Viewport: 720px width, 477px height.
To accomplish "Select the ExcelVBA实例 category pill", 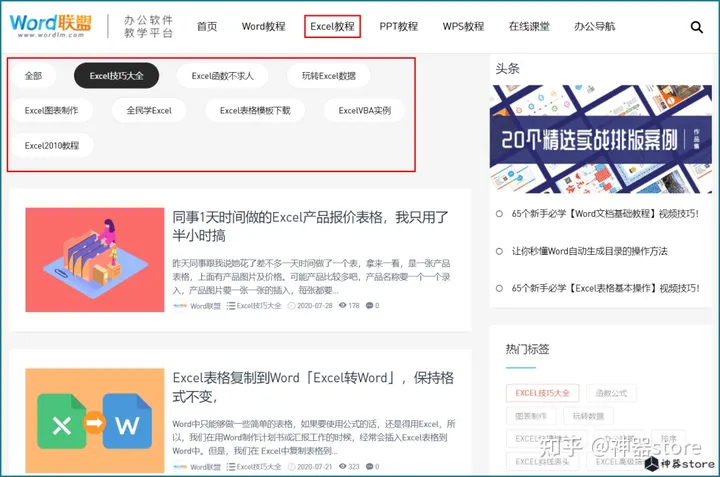I will coord(365,110).
